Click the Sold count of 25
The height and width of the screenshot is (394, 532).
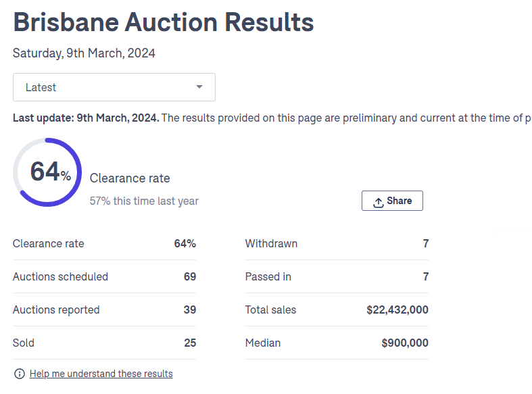pyautogui.click(x=190, y=343)
